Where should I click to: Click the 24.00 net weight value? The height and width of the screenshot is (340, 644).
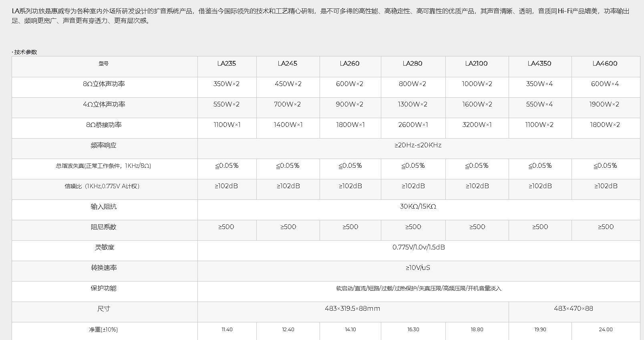click(606, 330)
